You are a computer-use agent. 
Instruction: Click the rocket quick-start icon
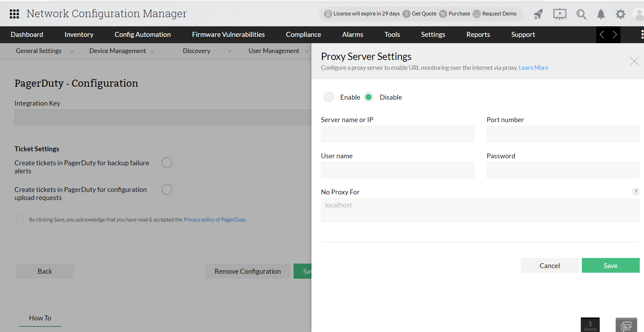pos(538,14)
